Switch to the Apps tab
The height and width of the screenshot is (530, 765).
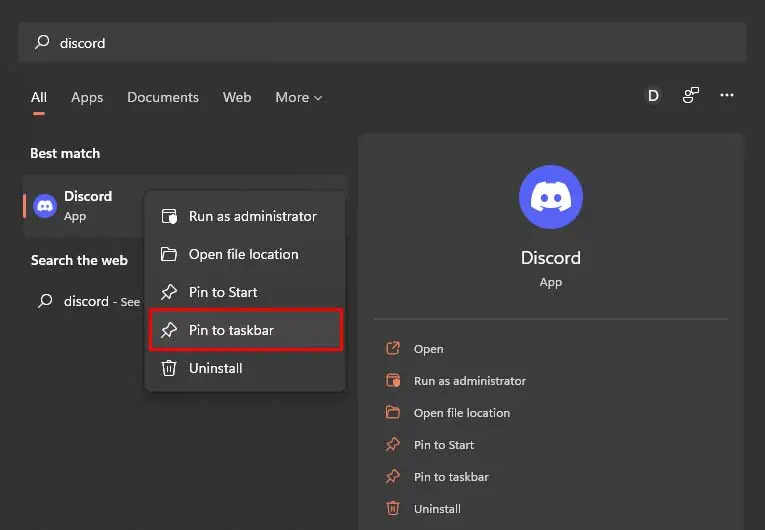point(87,97)
